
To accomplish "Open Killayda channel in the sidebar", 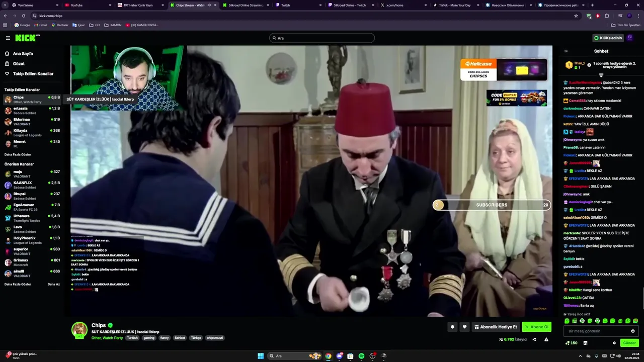I will tap(32, 133).
